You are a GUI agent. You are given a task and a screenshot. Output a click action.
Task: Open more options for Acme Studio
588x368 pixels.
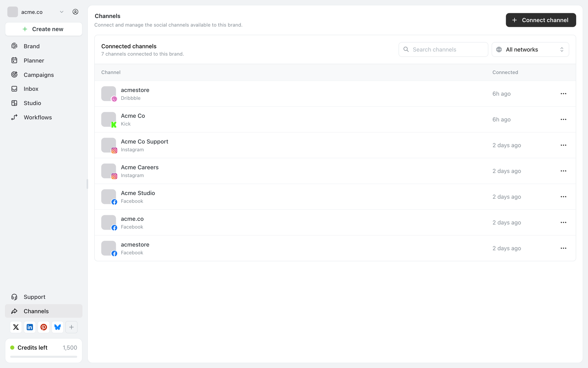[x=563, y=197]
